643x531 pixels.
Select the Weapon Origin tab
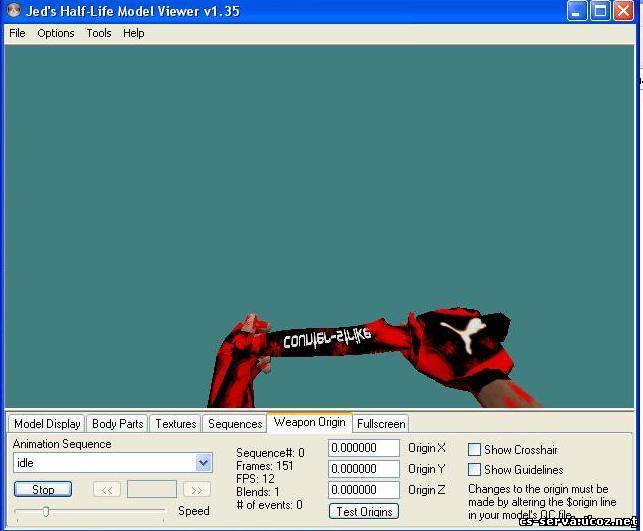click(x=310, y=422)
